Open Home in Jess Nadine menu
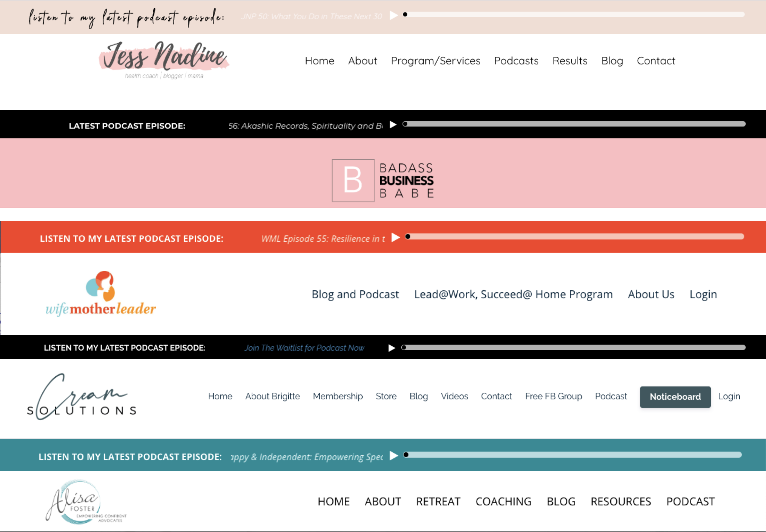The height and width of the screenshot is (532, 766). pyautogui.click(x=320, y=61)
